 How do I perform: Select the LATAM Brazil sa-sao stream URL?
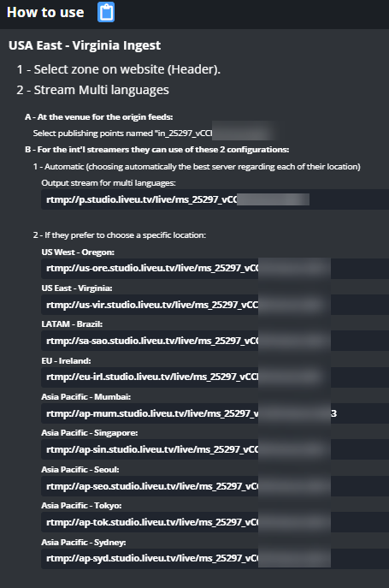tap(215, 341)
